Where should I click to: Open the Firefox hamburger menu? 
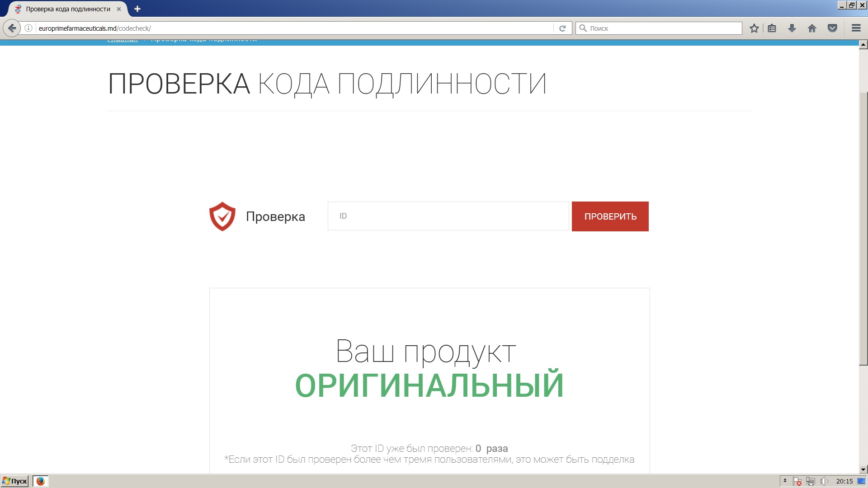point(856,28)
